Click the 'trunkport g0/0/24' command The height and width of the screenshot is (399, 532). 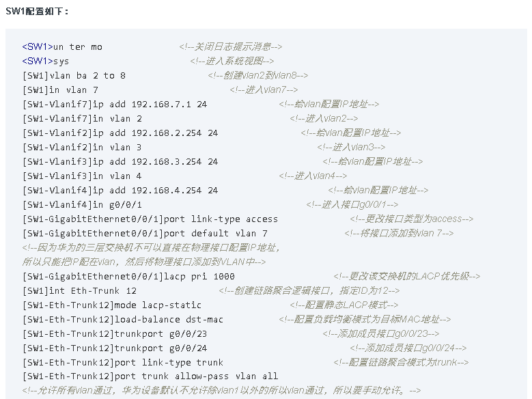(x=160, y=348)
